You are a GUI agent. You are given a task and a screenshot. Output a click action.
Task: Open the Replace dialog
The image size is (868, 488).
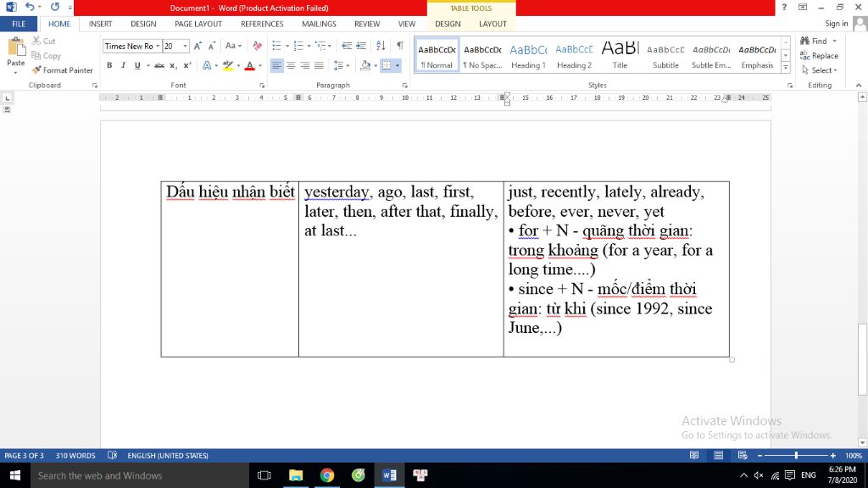820,55
